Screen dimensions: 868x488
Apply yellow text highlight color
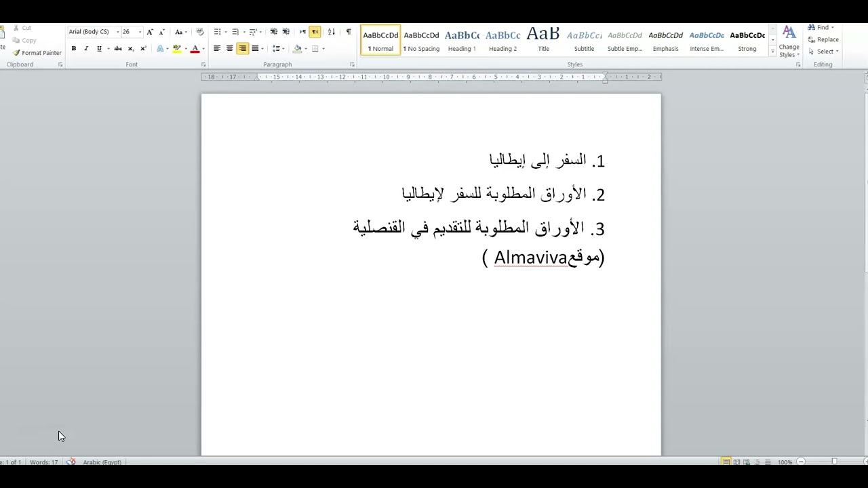(176, 49)
